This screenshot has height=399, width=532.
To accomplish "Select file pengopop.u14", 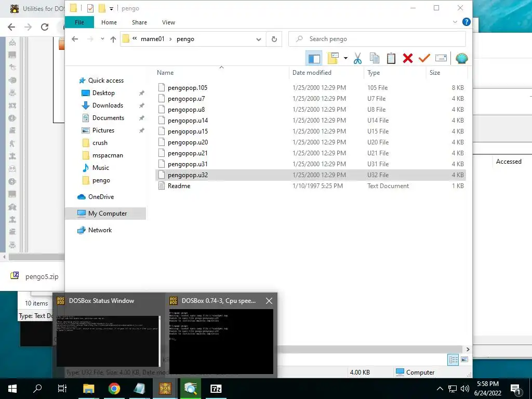I will [188, 121].
